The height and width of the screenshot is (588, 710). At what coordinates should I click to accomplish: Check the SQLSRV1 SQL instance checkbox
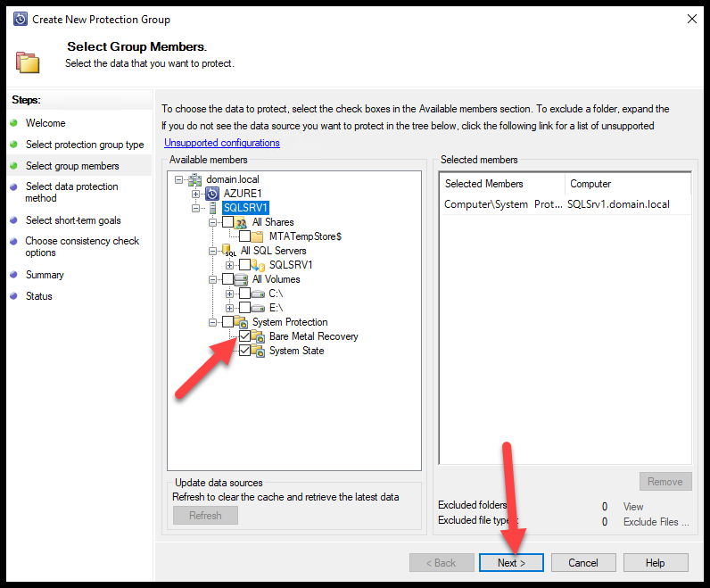[245, 264]
